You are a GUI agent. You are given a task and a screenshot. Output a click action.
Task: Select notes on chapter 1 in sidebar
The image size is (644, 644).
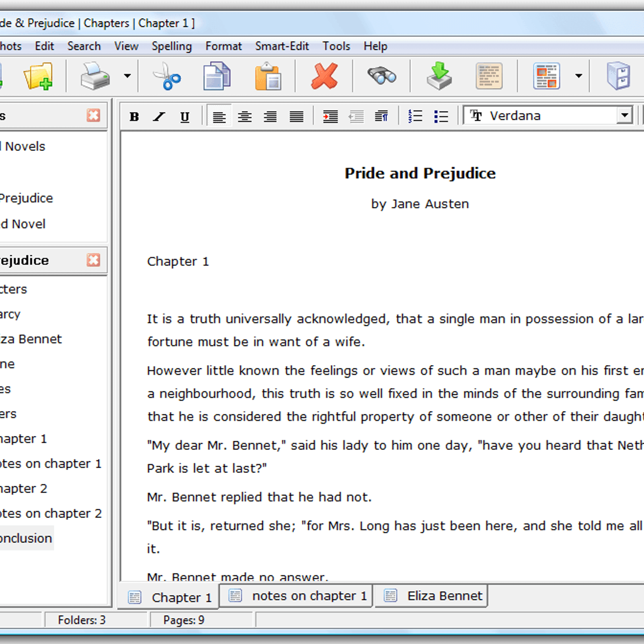click(51, 464)
